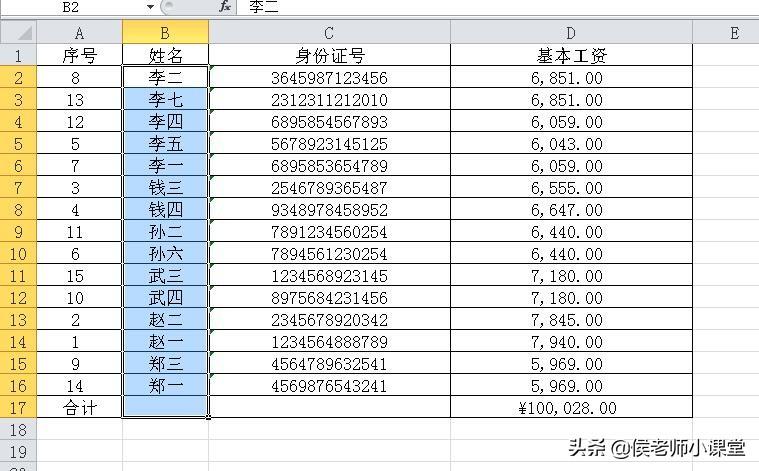The width and height of the screenshot is (759, 471).
Task: Select row 18 header
Action: point(18,429)
